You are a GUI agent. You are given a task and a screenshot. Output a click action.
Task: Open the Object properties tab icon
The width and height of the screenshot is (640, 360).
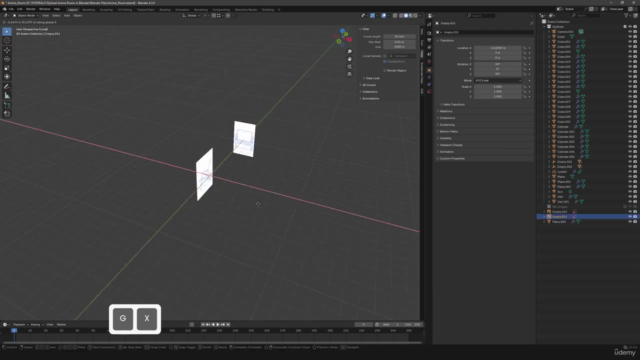429,70
